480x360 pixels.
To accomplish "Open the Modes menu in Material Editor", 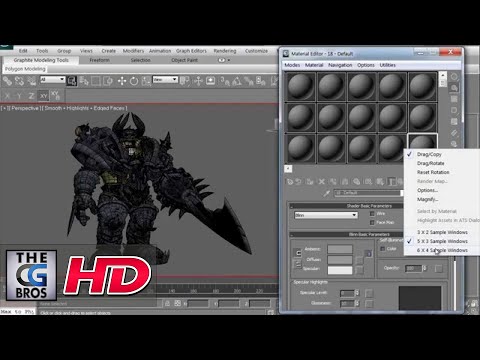I will click(292, 65).
